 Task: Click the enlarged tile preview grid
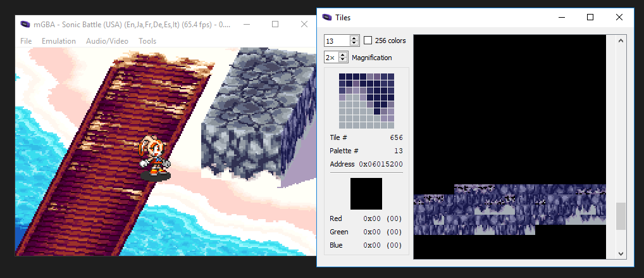tap(366, 101)
